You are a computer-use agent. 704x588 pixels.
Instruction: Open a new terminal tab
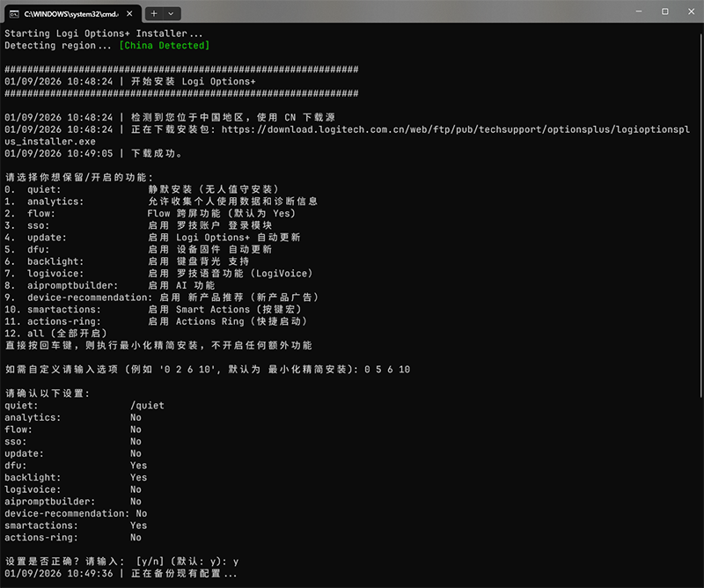153,13
